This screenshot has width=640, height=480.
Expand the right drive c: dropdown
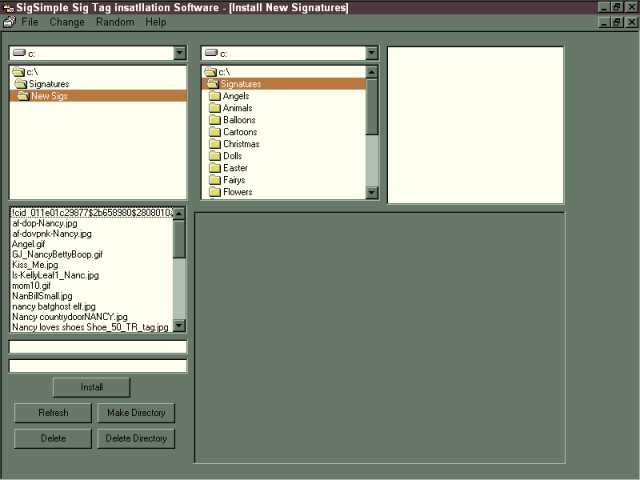coord(371,53)
